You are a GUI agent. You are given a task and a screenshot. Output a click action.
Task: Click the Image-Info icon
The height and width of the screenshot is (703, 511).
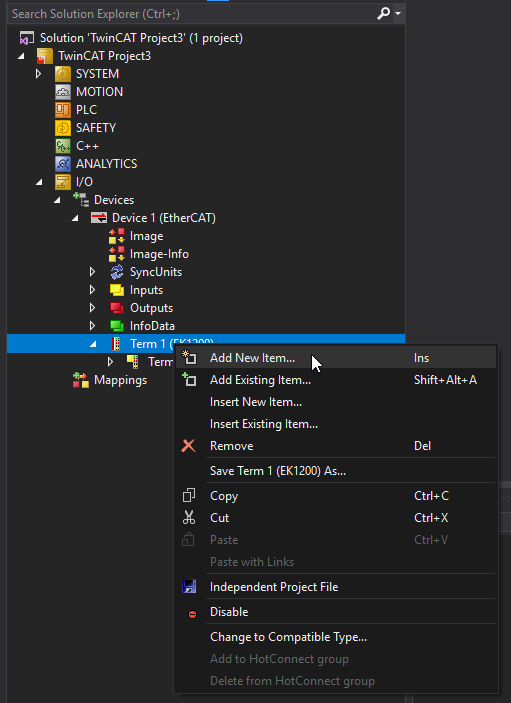tap(117, 254)
